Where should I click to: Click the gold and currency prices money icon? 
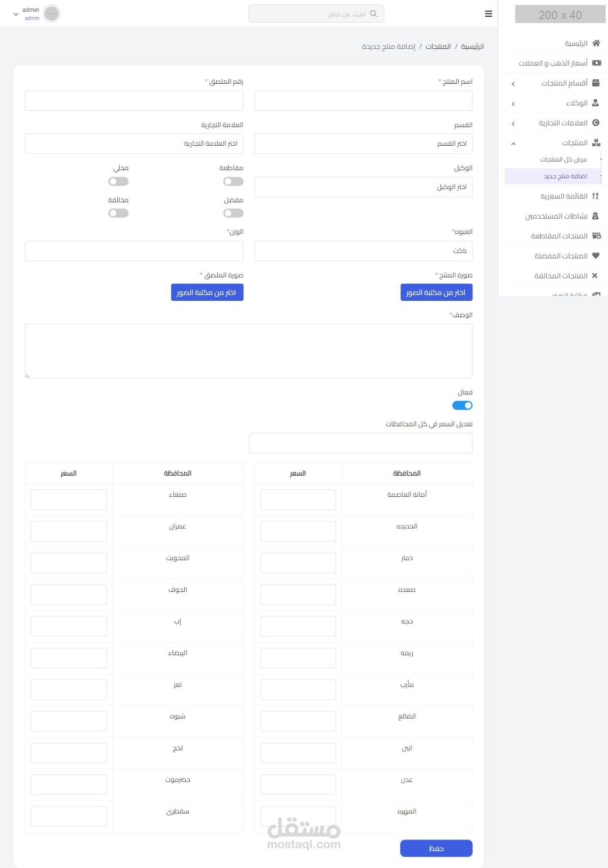pyautogui.click(x=596, y=63)
